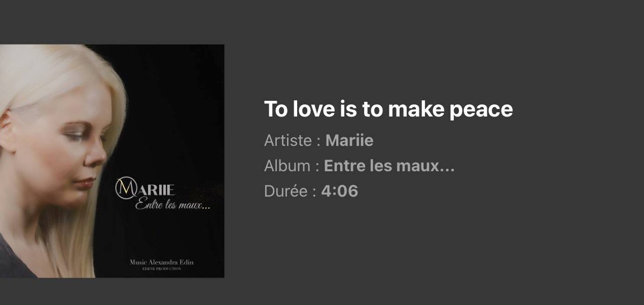Open the album name Entre les maux… in details
644x305 pixels.
pos(389,166)
